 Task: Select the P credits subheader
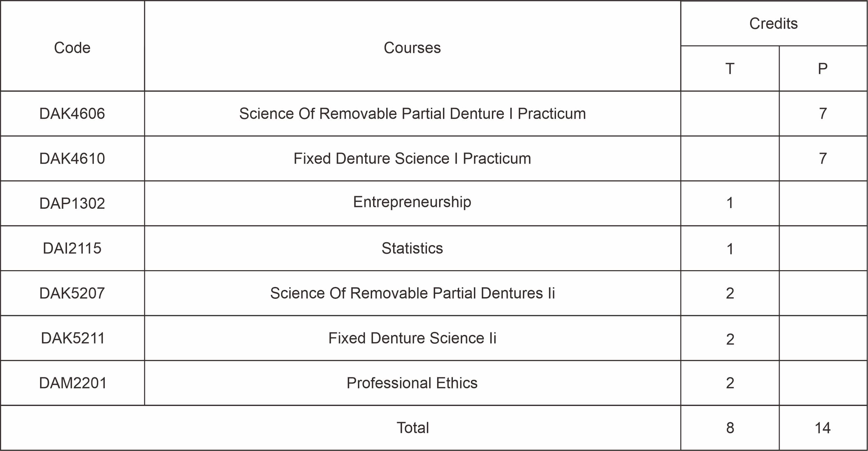point(822,68)
